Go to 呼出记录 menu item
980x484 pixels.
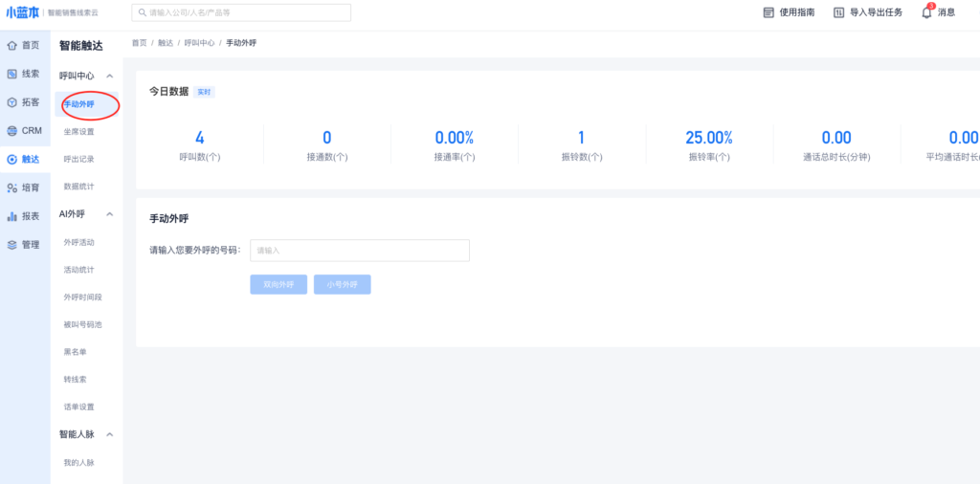click(78, 159)
